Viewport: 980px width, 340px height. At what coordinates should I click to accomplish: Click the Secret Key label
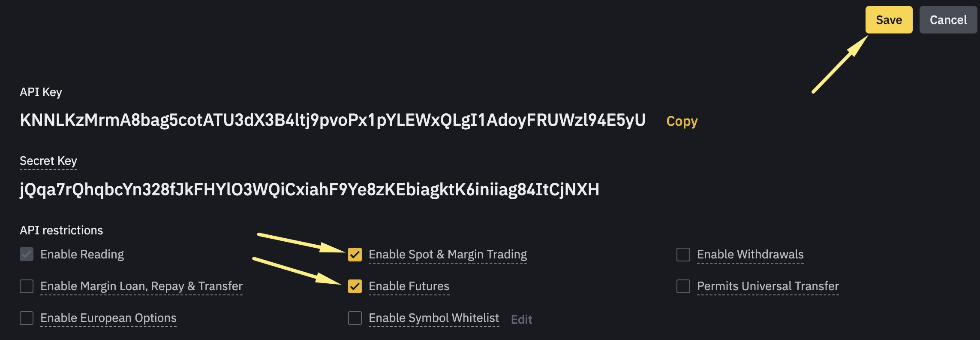point(48,161)
